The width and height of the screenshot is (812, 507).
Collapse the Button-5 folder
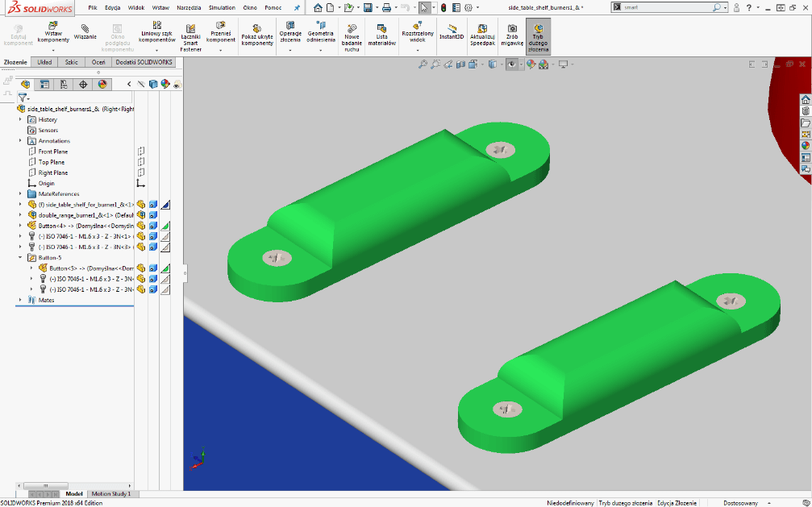pyautogui.click(x=21, y=257)
